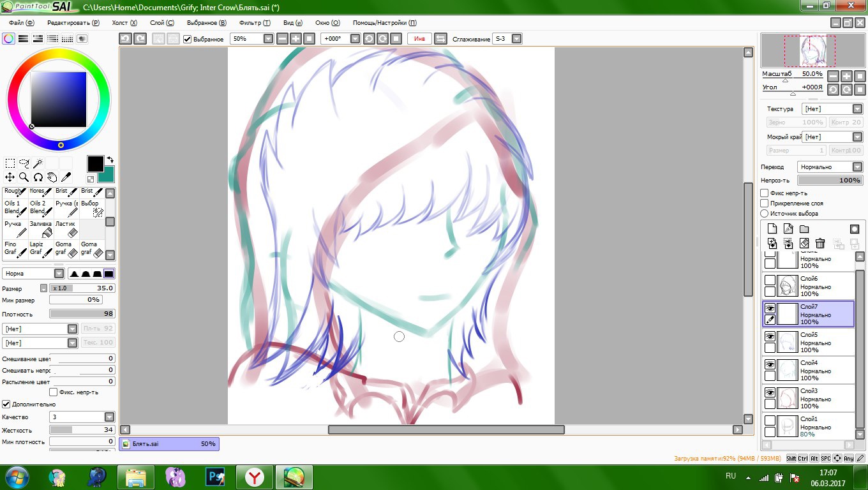Image resolution: width=868 pixels, height=490 pixels.
Task: Create a new layer in layers panel
Action: click(772, 229)
